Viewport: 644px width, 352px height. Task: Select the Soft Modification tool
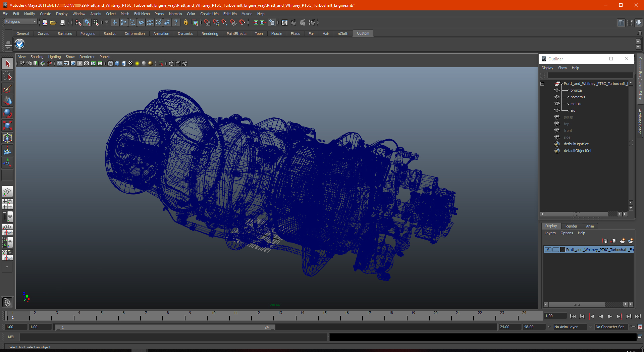(x=7, y=151)
